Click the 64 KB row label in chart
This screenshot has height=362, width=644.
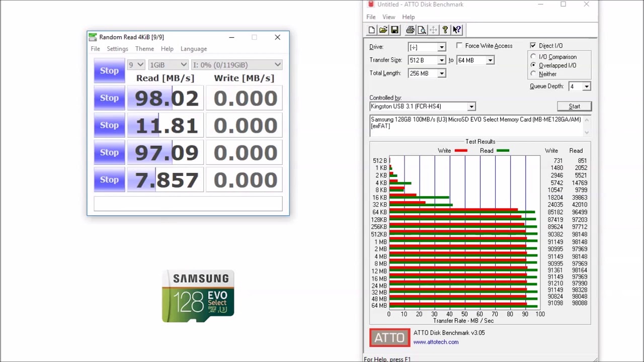coord(380,212)
